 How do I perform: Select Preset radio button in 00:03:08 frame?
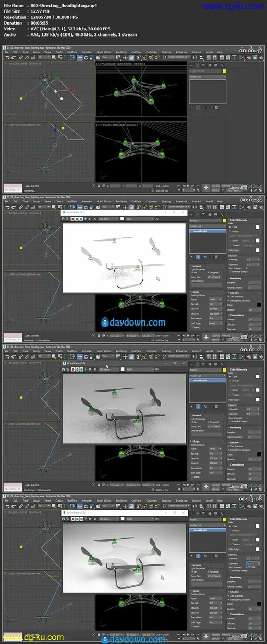230,530
